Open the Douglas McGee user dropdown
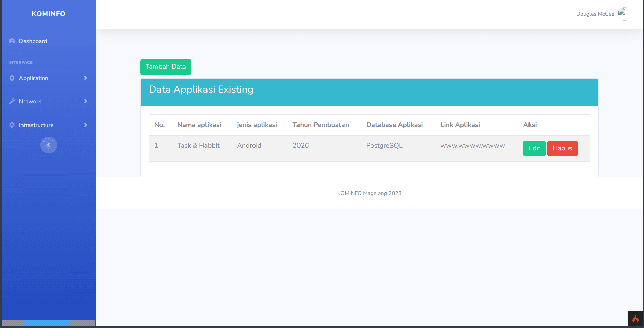Image resolution: width=644 pixels, height=328 pixels. [x=595, y=14]
